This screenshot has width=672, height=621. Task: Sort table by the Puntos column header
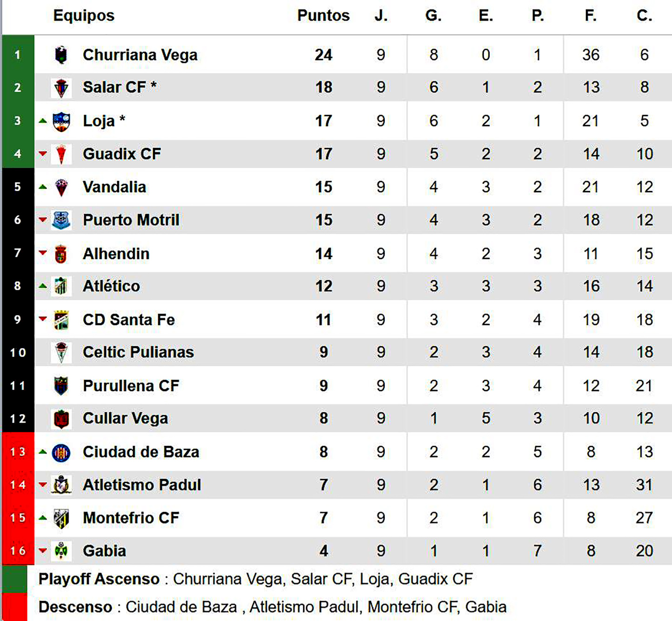(323, 15)
